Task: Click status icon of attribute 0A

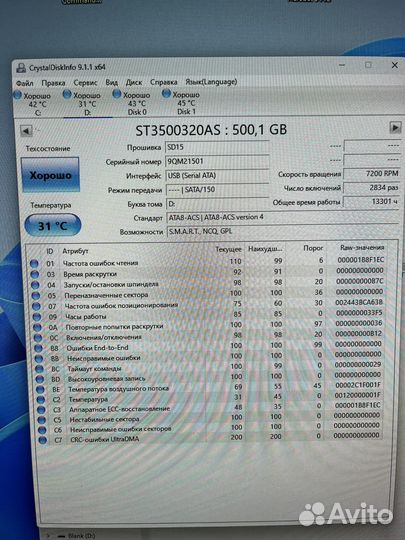Action: click(x=38, y=328)
